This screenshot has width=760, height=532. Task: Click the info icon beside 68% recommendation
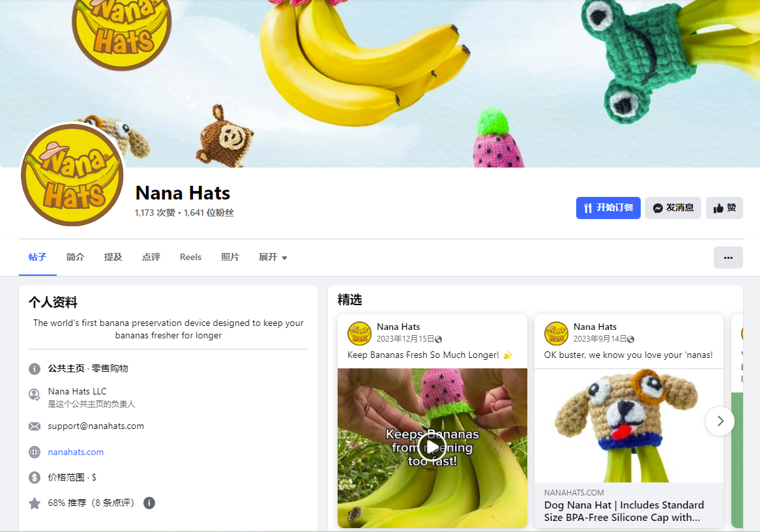[149, 503]
